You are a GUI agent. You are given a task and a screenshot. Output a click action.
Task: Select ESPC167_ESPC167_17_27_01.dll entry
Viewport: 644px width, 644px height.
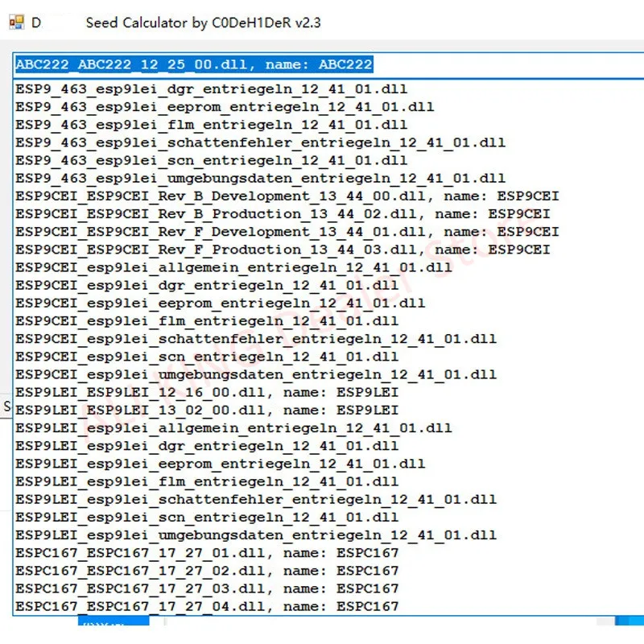point(207,554)
